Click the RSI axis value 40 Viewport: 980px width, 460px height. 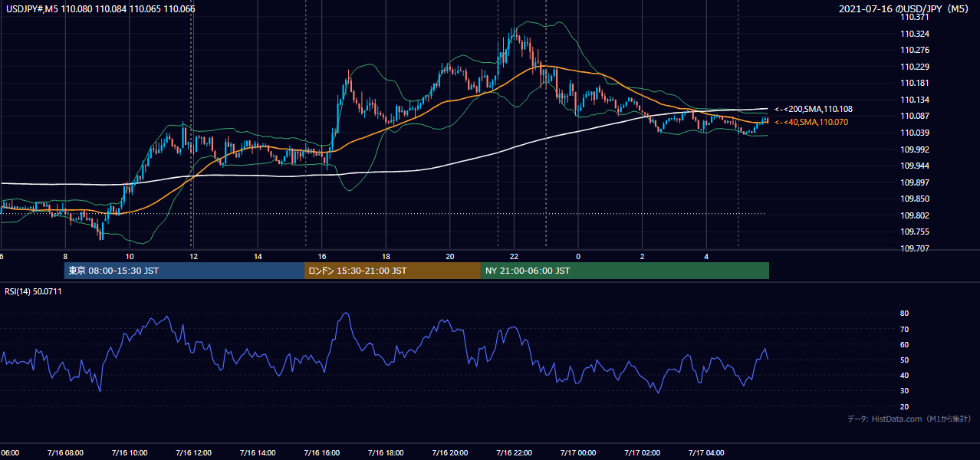(x=905, y=375)
